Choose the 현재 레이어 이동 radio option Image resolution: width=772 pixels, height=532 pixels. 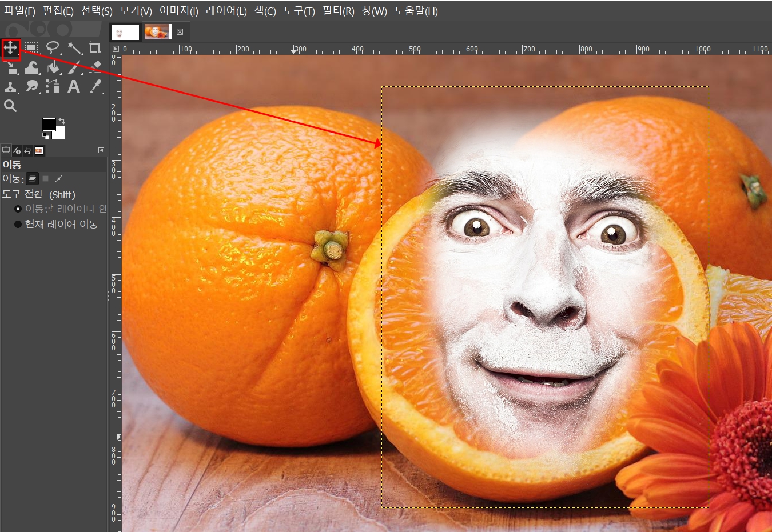pyautogui.click(x=56, y=224)
